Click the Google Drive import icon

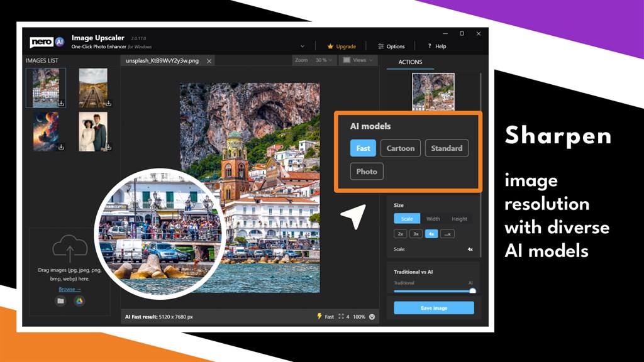tap(79, 301)
